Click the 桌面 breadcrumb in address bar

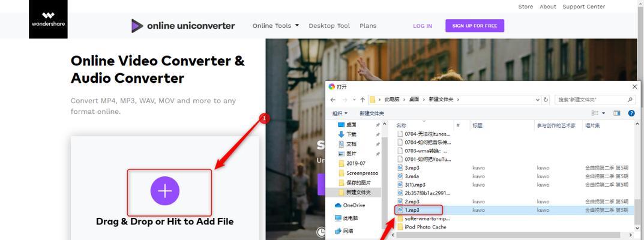414,100
